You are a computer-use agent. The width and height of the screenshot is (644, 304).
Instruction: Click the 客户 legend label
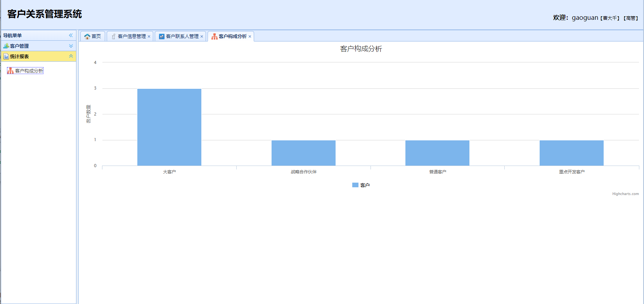365,185
